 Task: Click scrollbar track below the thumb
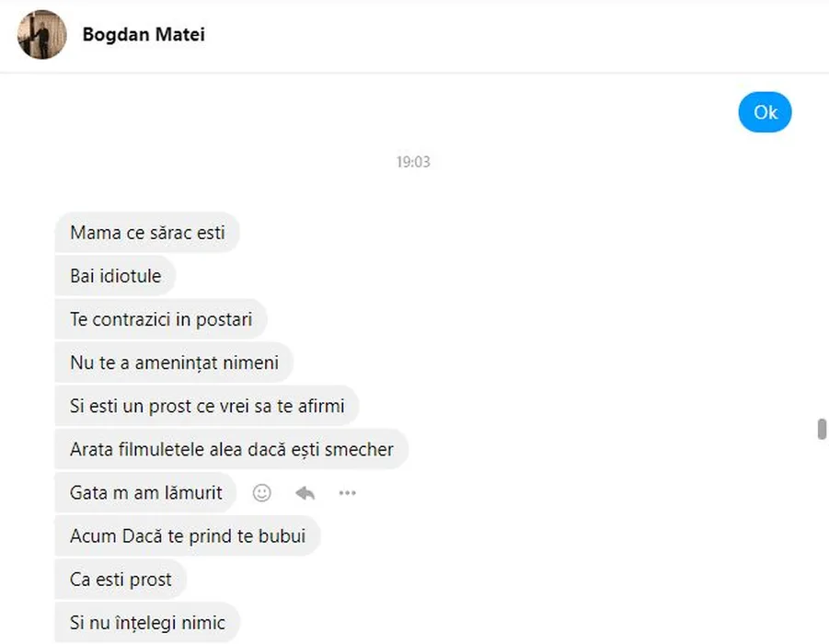[x=822, y=552]
